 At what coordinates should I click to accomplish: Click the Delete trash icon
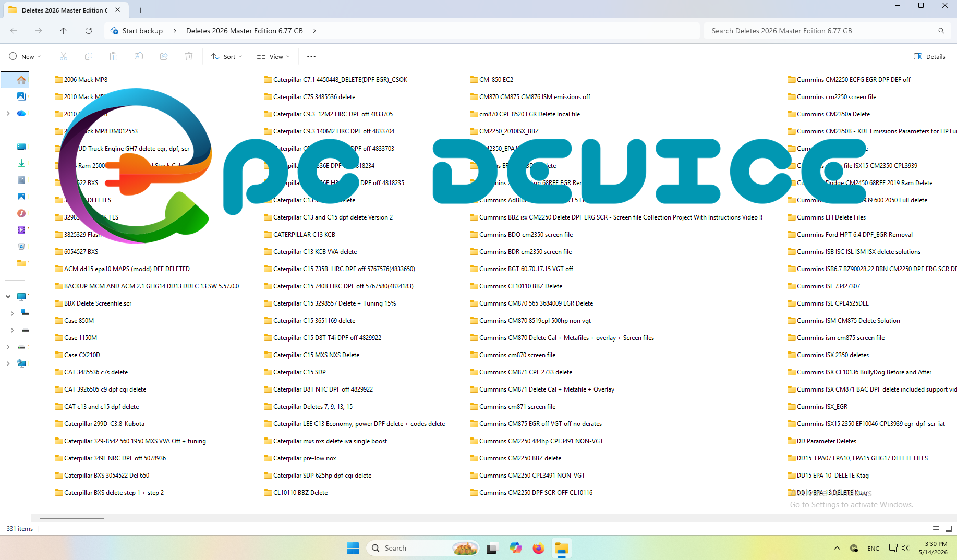(189, 56)
